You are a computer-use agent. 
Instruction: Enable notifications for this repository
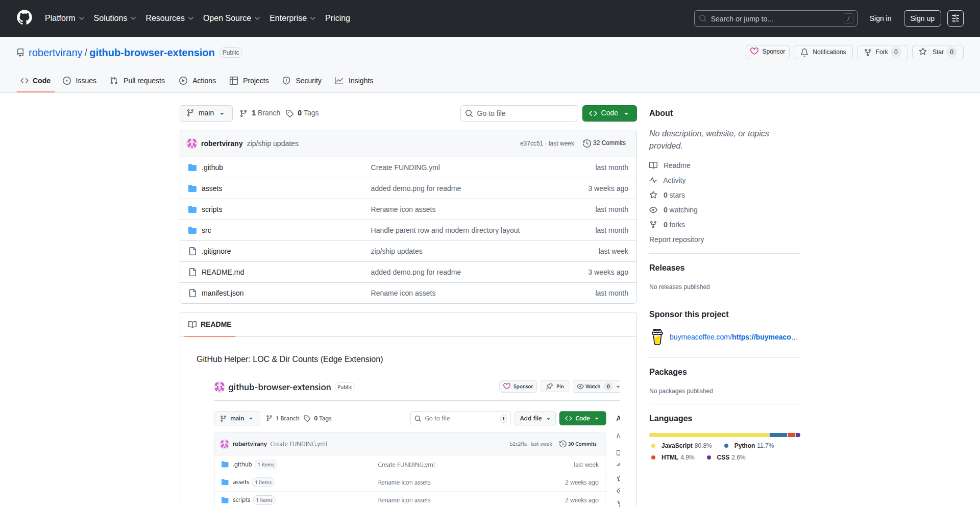[x=823, y=52]
